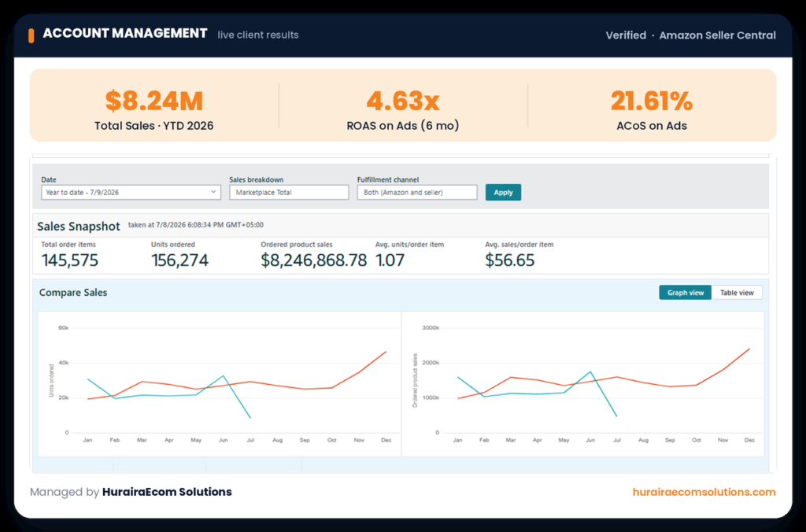This screenshot has height=532, width=806.
Task: Switch to Graph view
Action: (x=686, y=293)
